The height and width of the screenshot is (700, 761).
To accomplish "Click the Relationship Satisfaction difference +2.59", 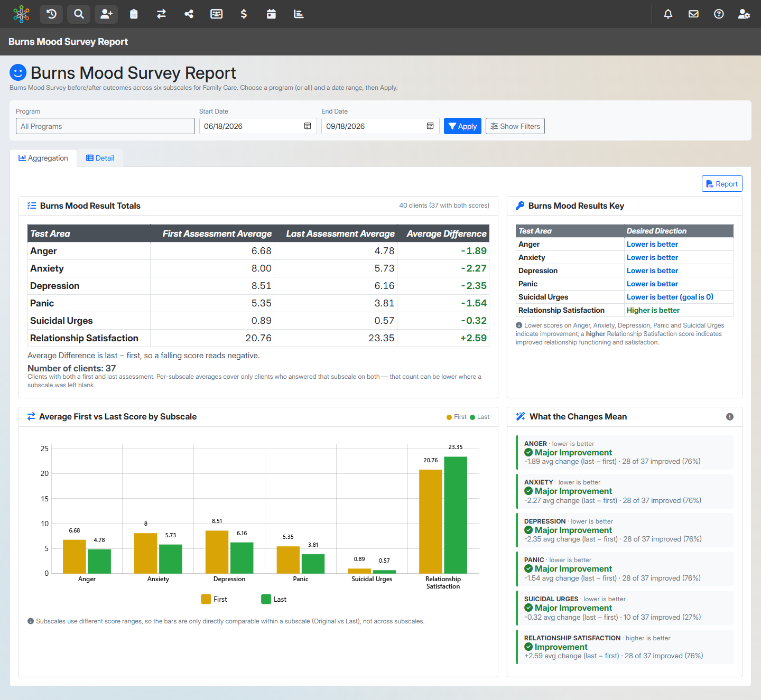I will click(474, 338).
